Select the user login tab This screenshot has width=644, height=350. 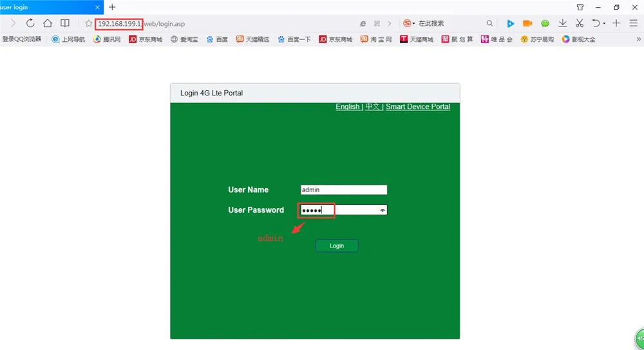pyautogui.click(x=52, y=7)
